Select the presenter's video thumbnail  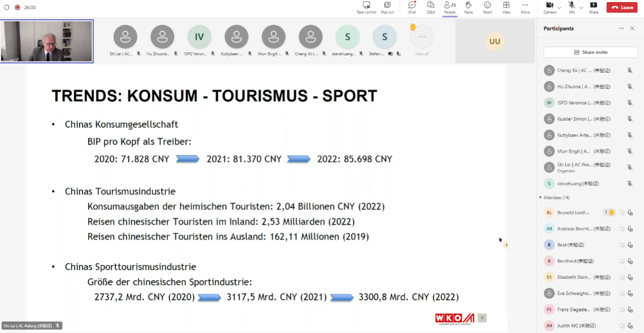tap(47, 41)
